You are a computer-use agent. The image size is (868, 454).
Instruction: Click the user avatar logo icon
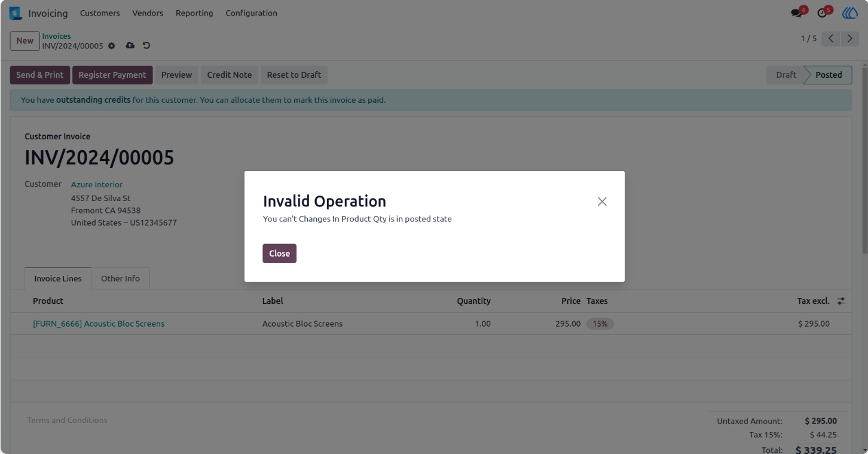point(850,13)
